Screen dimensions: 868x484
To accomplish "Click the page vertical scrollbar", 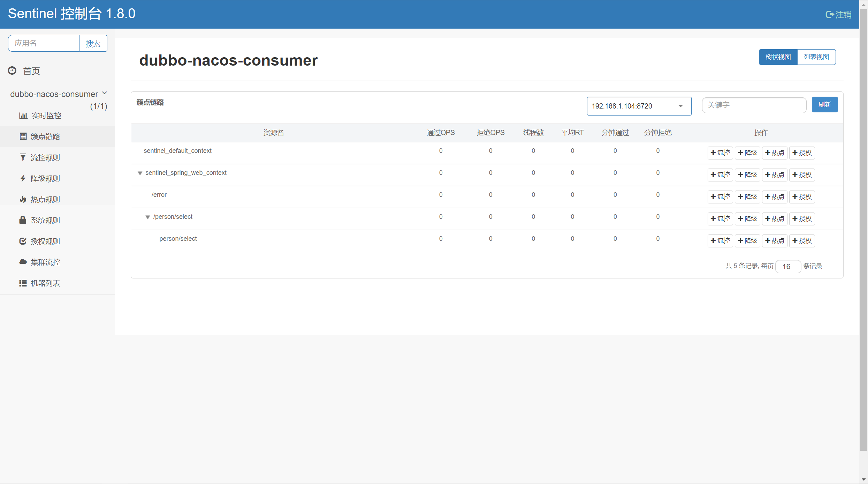I will 863,230.
